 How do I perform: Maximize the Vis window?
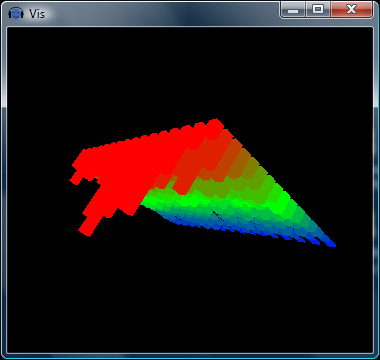pos(318,9)
